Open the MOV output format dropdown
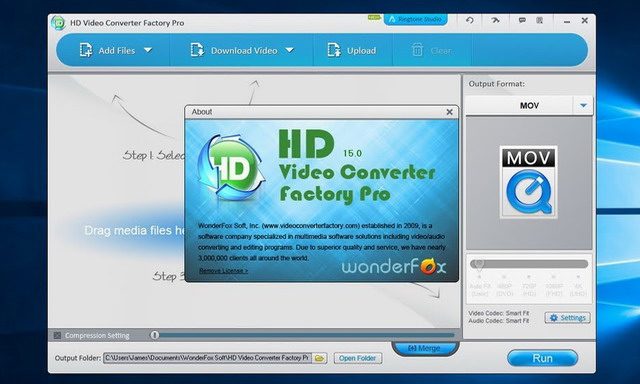This screenshot has width=640, height=384. 583,105
